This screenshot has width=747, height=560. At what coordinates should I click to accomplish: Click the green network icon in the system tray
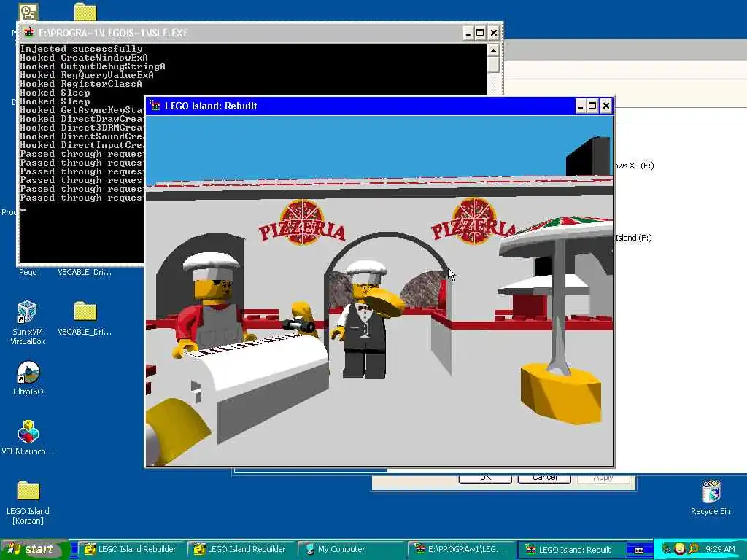point(666,549)
